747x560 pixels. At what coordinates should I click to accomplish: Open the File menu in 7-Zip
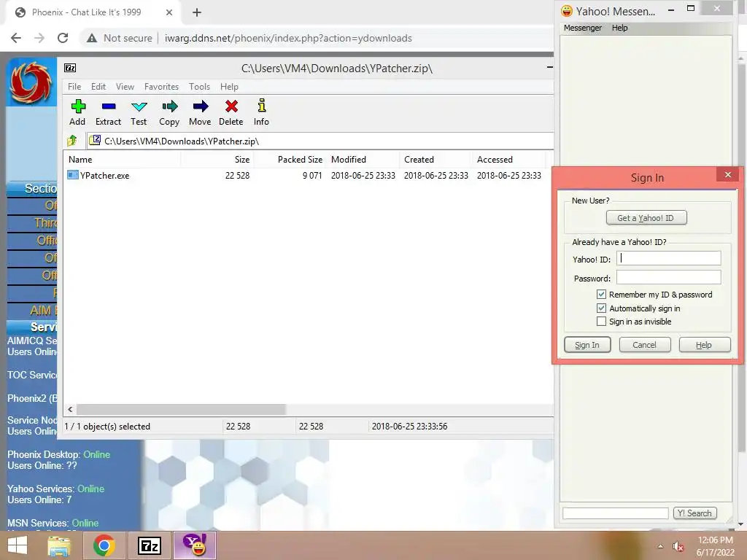pos(74,87)
